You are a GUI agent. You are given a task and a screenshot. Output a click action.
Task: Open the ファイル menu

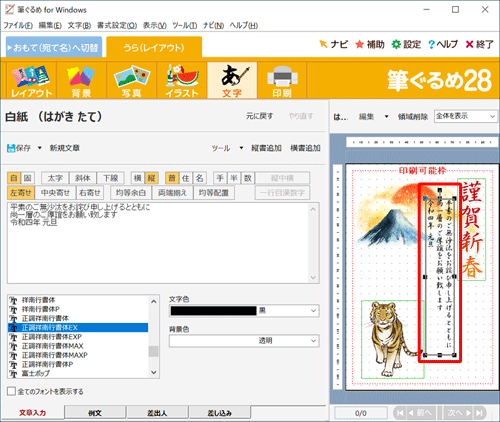18,25
